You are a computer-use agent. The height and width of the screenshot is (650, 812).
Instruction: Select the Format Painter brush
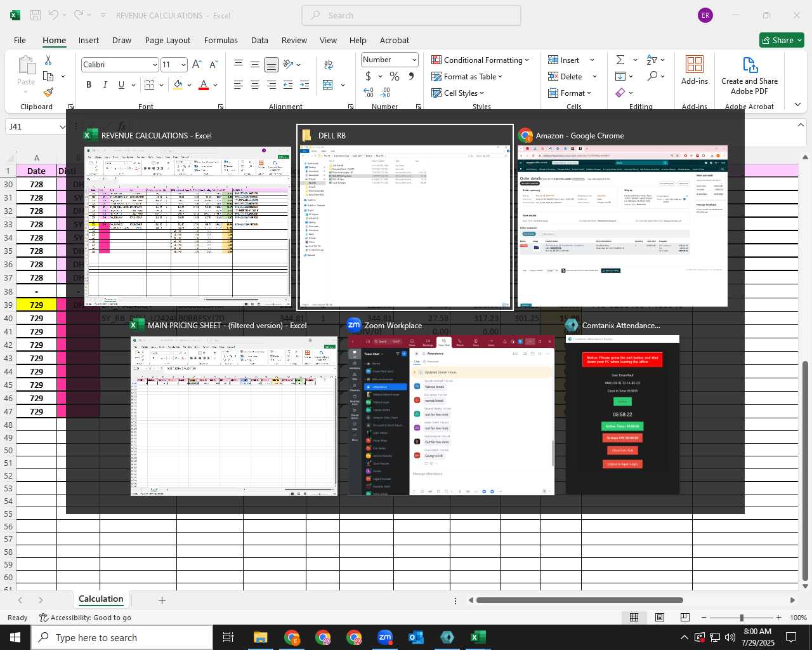(x=48, y=92)
